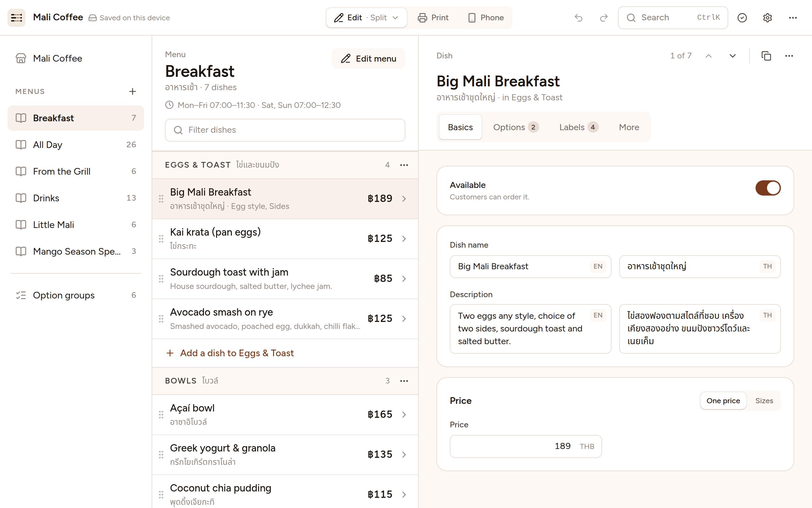Screen dimensions: 812x508
Task: Open Coconut chia pudding row chevron
Action: (404, 495)
